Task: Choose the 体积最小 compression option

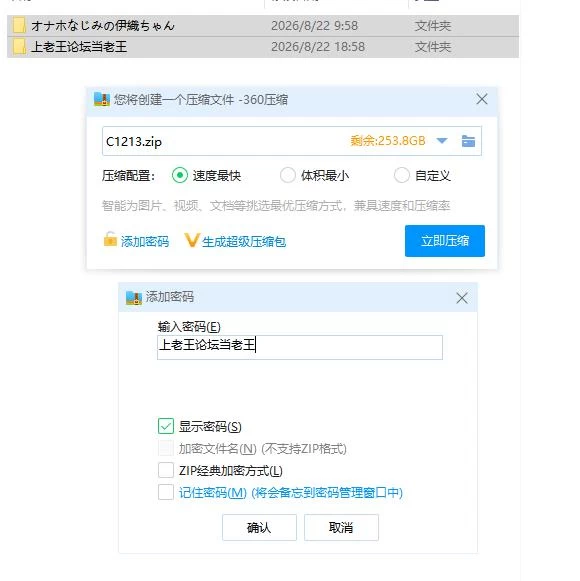Action: click(288, 175)
